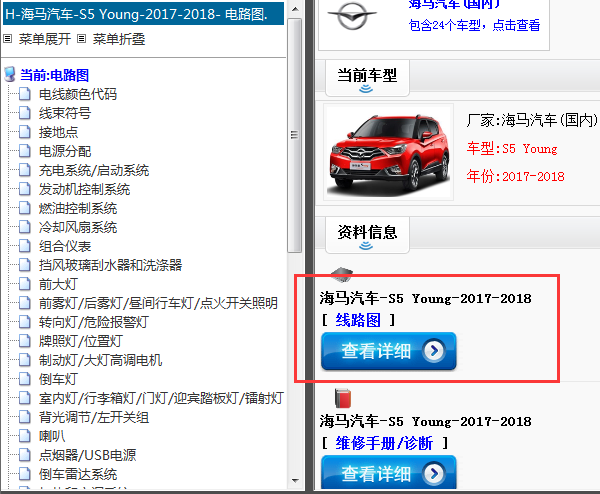Click the page icon next to 充电系统/启动系统

pos(25,170)
